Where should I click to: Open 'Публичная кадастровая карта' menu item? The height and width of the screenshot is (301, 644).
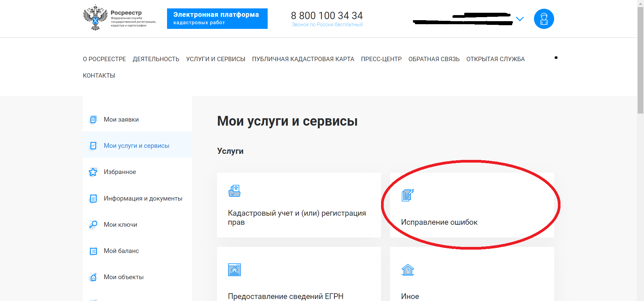coord(303,59)
